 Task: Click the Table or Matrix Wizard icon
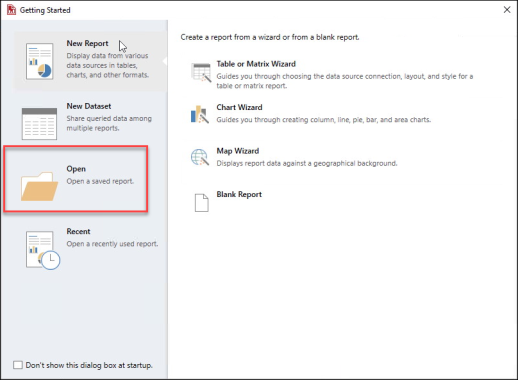201,72
